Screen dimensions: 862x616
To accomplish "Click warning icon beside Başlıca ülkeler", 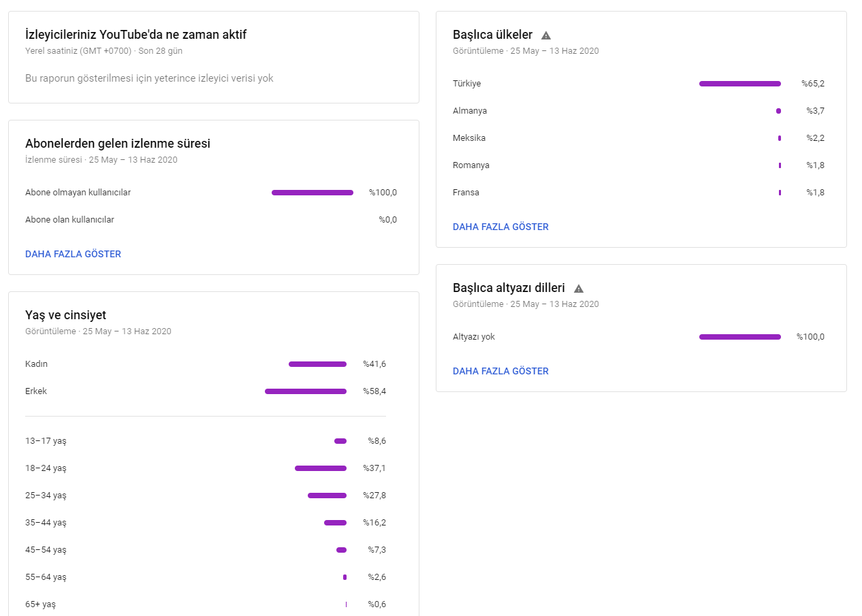I will pyautogui.click(x=546, y=35).
